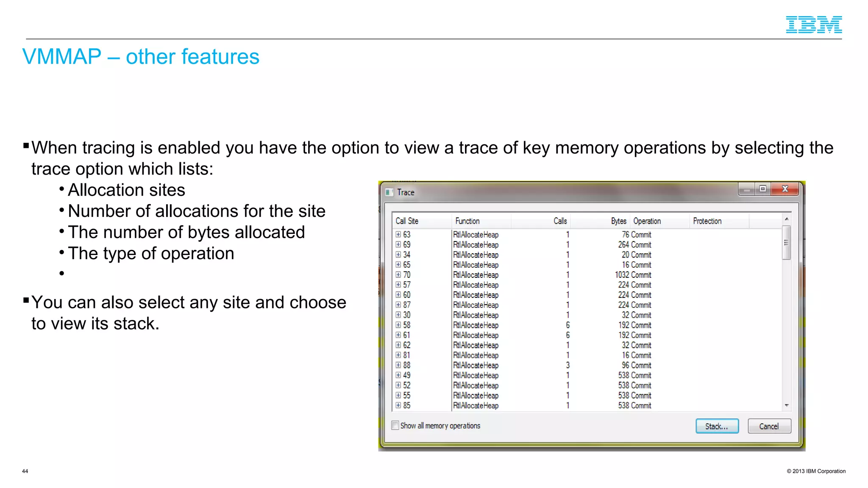Image resolution: width=868 pixels, height=488 pixels.
Task: Expand call site 61 row
Action: pos(398,335)
